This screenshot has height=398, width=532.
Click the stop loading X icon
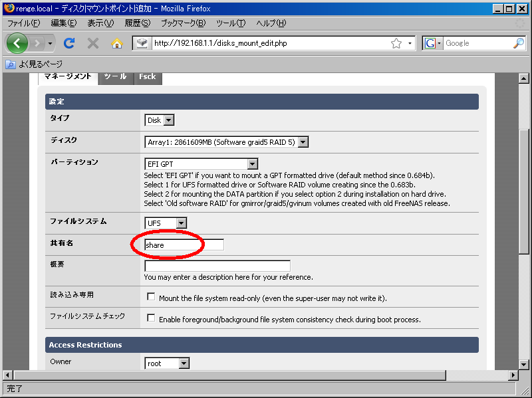pyautogui.click(x=92, y=43)
